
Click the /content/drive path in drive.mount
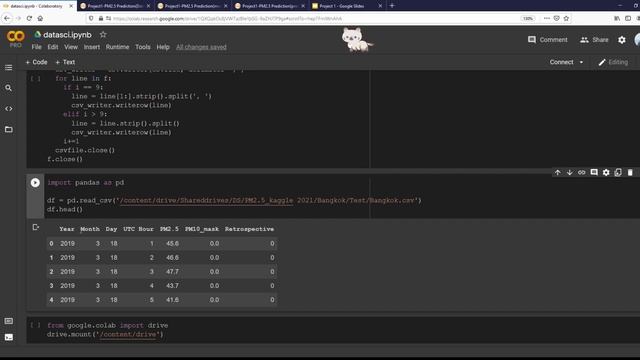tap(129, 334)
